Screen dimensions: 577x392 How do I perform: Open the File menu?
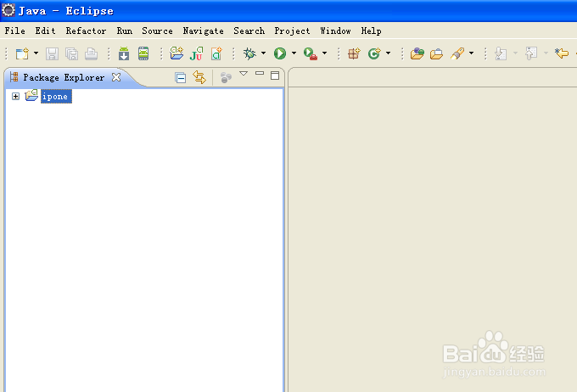(15, 31)
